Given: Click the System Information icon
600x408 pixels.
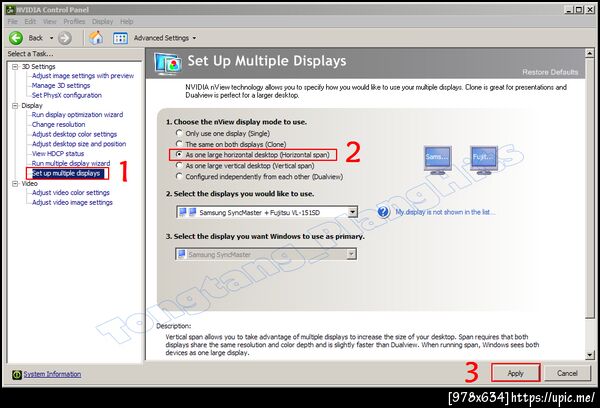Looking at the screenshot, I should pos(16,374).
